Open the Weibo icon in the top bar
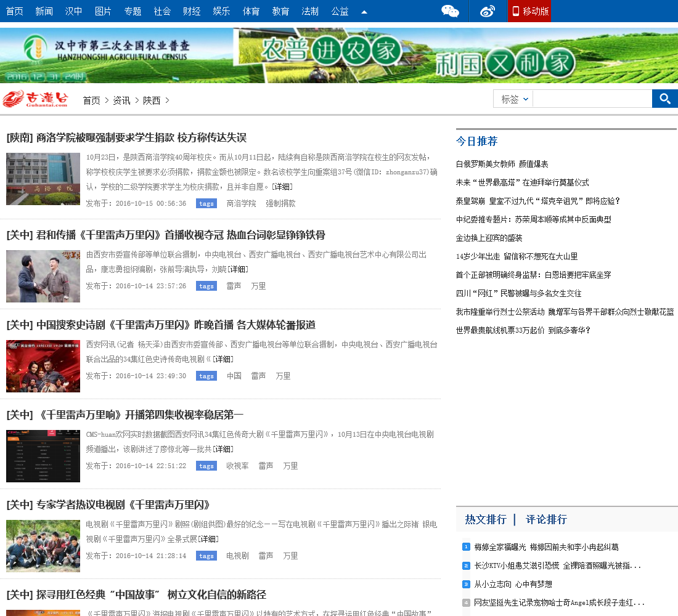 [x=488, y=11]
